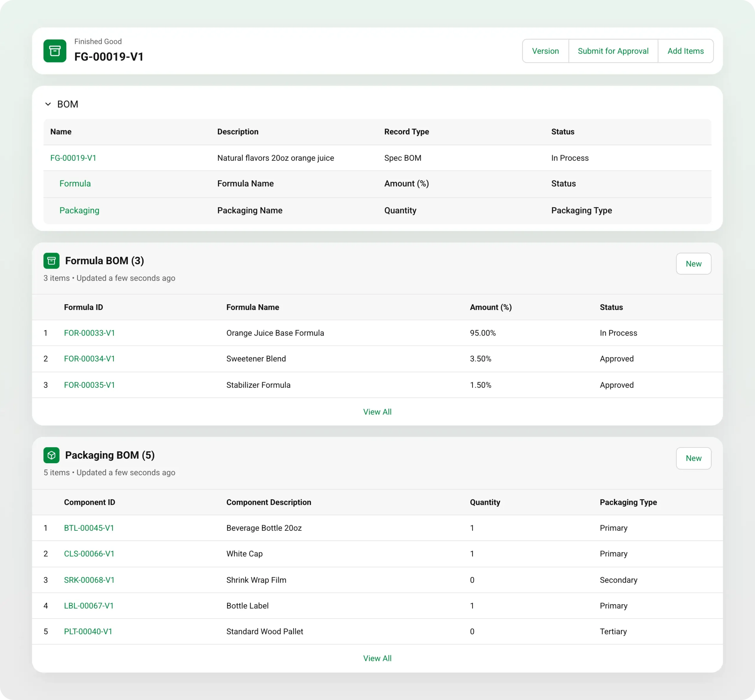The width and height of the screenshot is (755, 700).
Task: Click the Packaging BOM (5) heading
Action: [110, 455]
